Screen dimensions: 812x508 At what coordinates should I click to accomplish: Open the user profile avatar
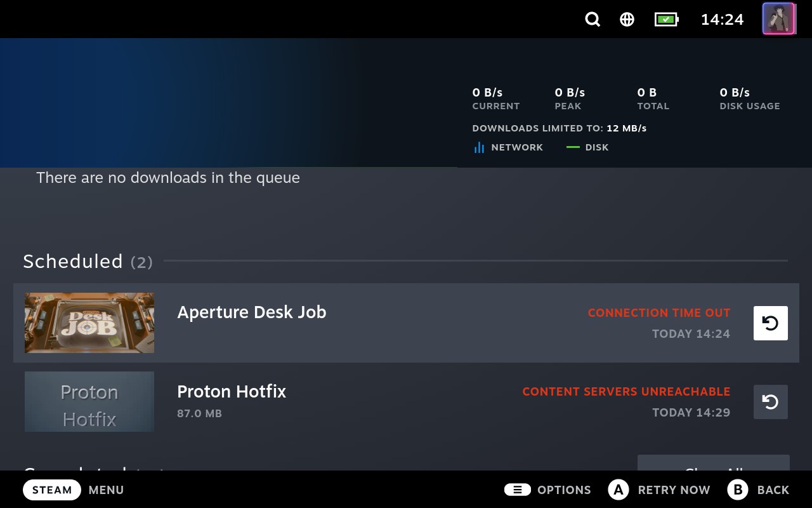(779, 19)
